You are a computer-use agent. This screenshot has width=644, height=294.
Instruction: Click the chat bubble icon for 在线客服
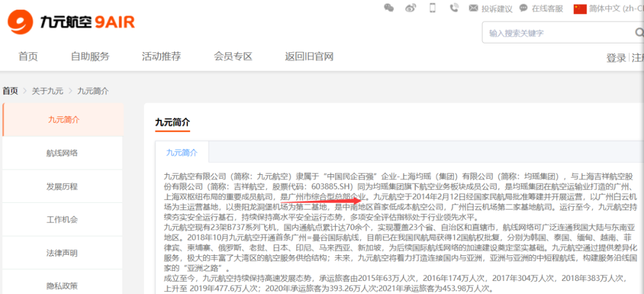[x=524, y=8]
